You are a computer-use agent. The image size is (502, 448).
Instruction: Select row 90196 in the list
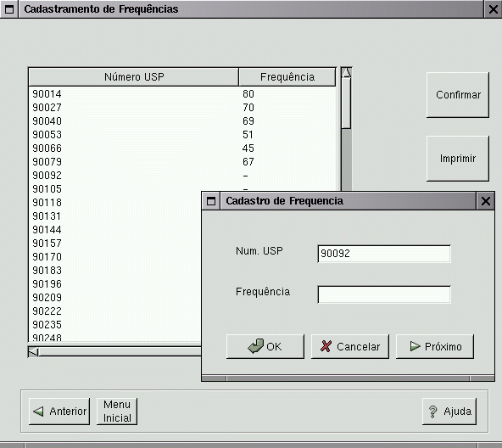click(115, 284)
